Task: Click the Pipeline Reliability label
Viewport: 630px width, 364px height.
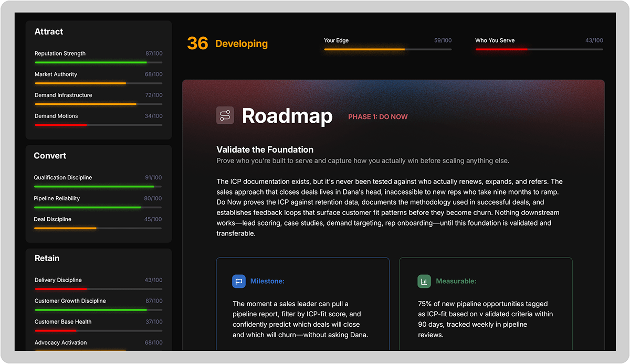Action: tap(57, 198)
